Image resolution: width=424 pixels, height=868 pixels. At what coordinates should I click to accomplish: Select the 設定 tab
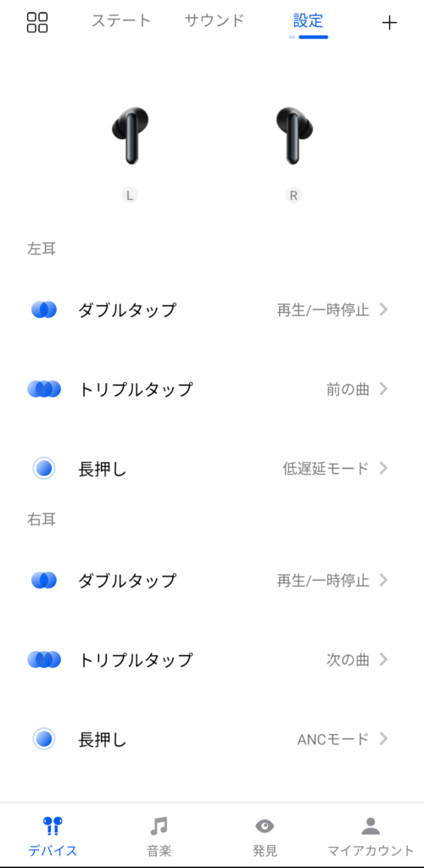click(309, 21)
